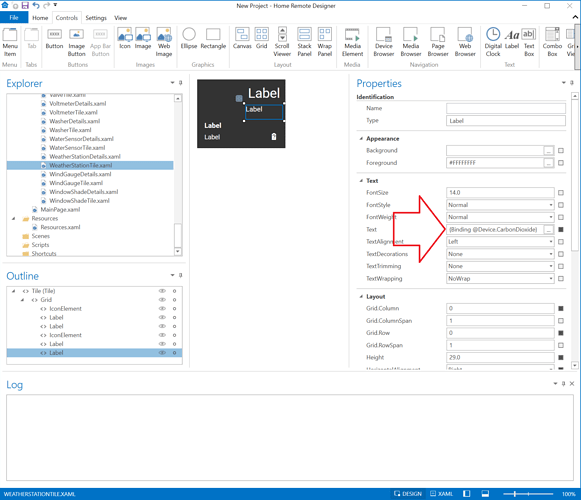Screen dimensions: 581x500
Task: Switch to XAML view in status bar
Action: pos(442,494)
